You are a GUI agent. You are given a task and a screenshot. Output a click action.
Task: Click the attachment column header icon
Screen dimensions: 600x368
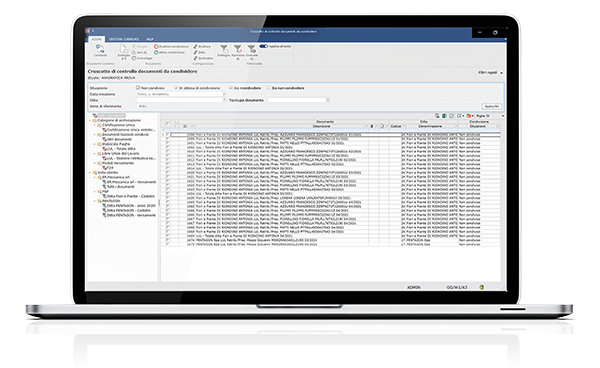click(372, 126)
